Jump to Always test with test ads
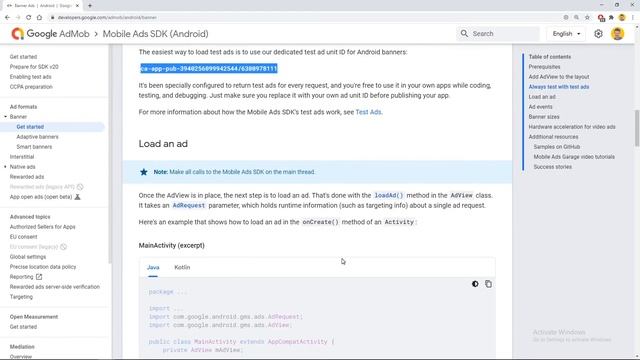The width and height of the screenshot is (640, 360). tap(559, 87)
